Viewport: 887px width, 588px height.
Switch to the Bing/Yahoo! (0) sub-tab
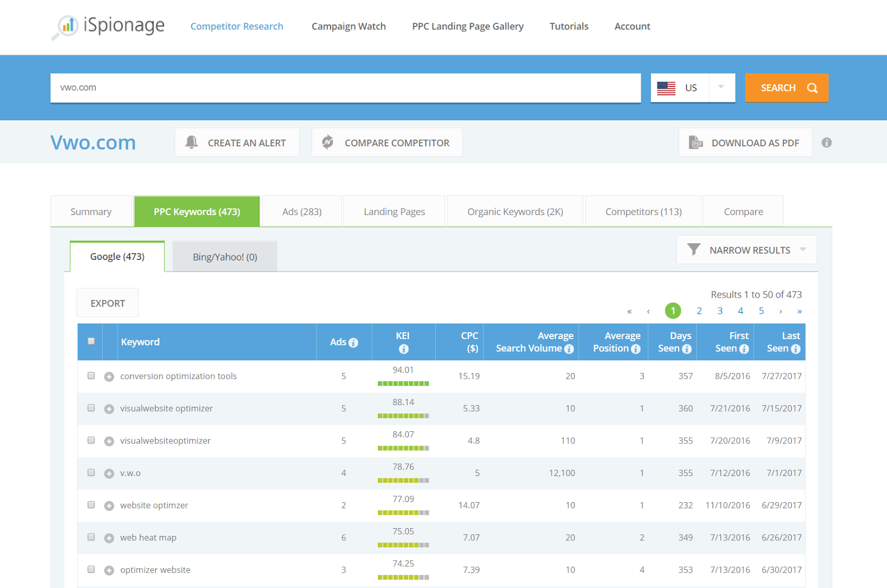coord(225,257)
